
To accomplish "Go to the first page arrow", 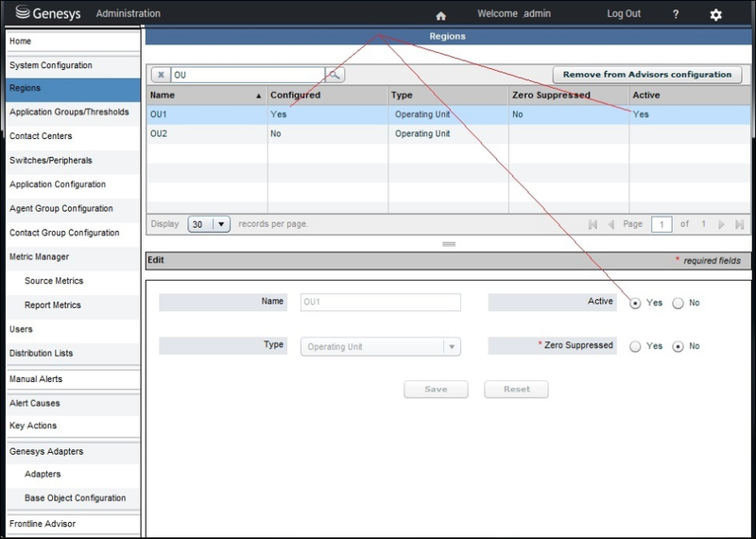I will coord(593,224).
